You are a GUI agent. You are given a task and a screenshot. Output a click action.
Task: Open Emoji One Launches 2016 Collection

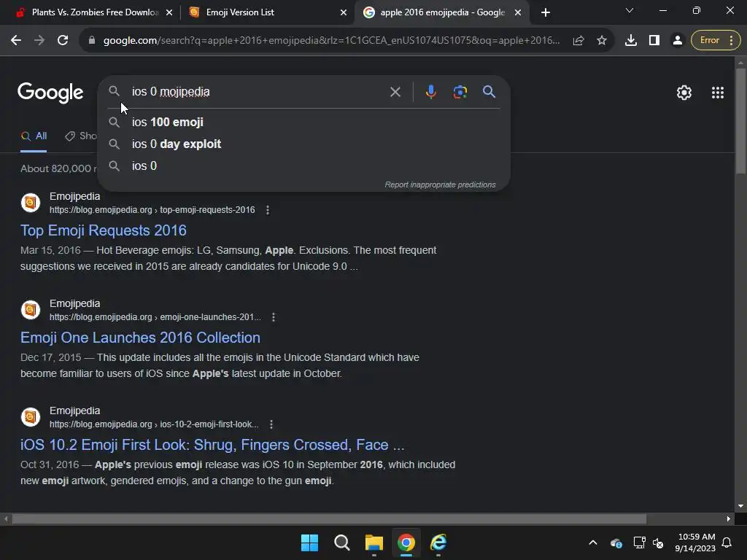coord(141,338)
